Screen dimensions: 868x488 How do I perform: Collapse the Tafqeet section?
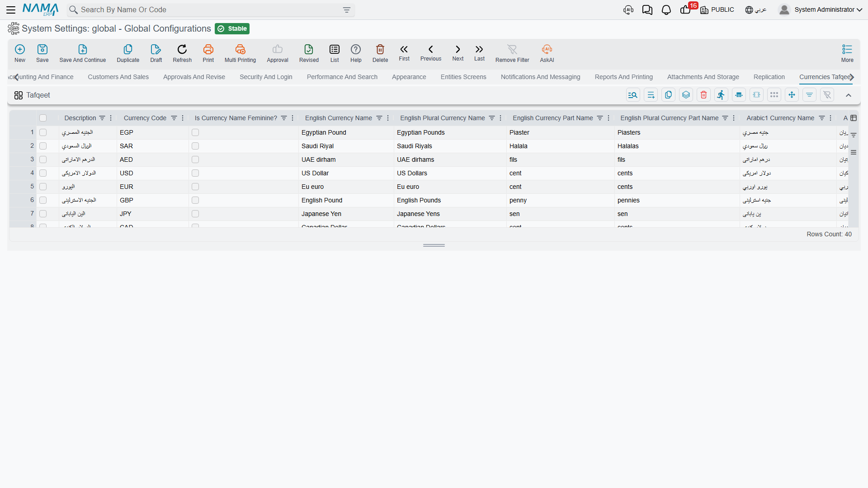pyautogui.click(x=849, y=95)
